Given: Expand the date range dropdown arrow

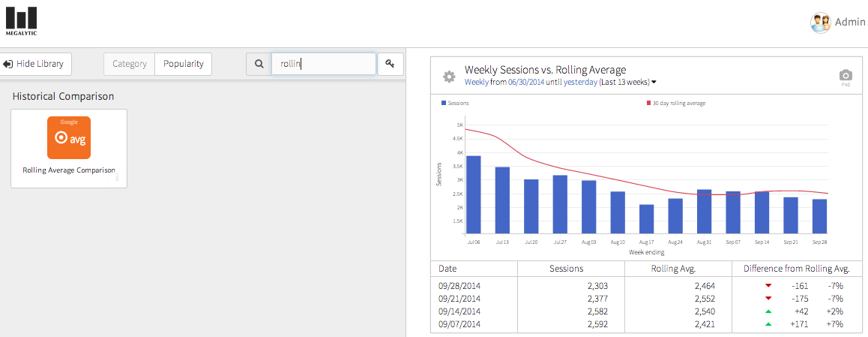Looking at the screenshot, I should coord(654,82).
